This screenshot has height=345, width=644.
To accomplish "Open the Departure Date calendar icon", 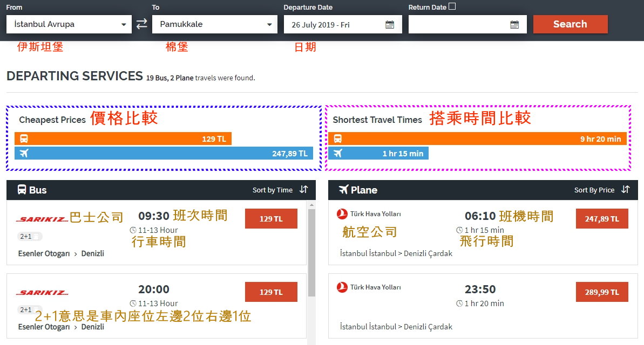I will 390,24.
